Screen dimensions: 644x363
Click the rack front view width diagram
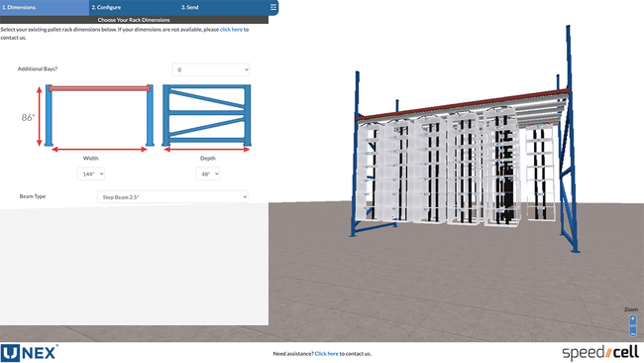[99, 118]
